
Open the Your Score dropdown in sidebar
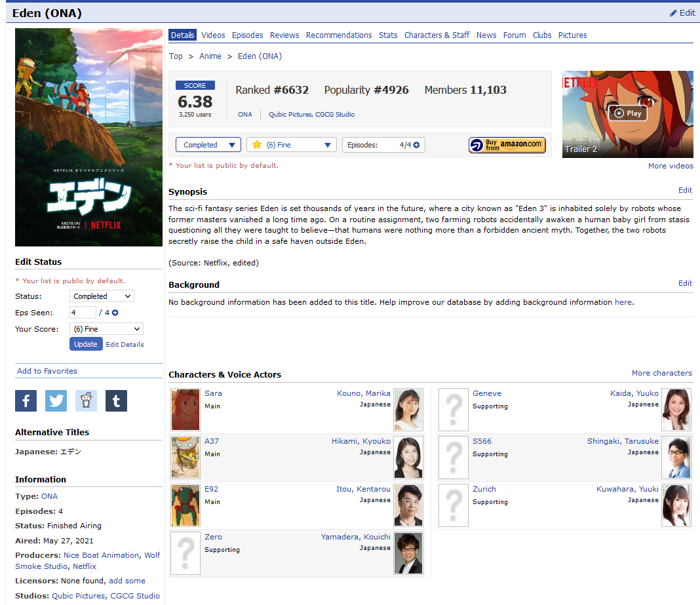(106, 329)
